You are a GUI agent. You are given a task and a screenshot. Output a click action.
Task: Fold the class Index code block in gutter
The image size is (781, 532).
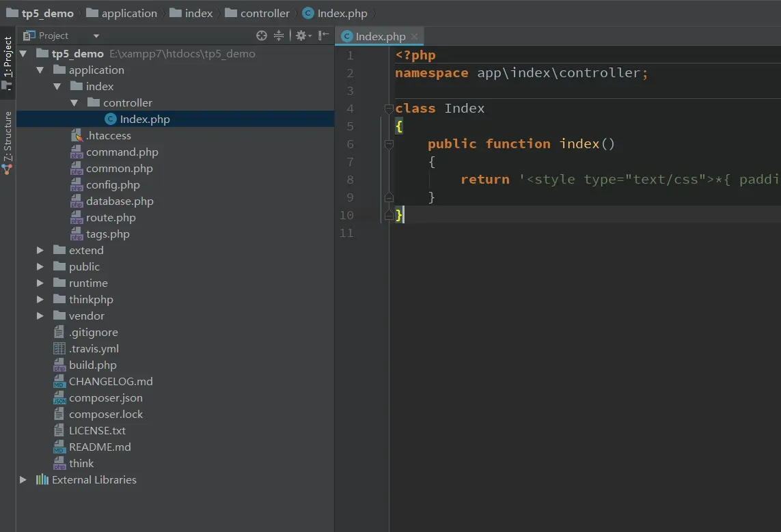click(389, 109)
